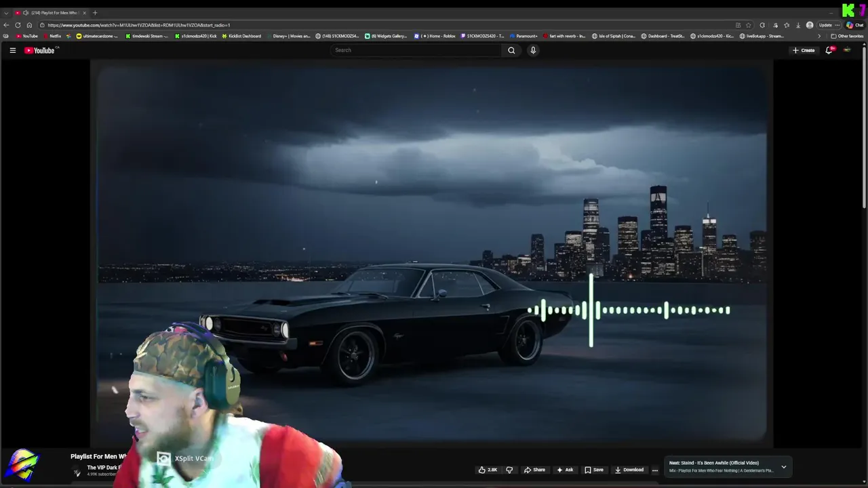
Task: Open livebot.app Stream bookmark
Action: click(x=762, y=36)
